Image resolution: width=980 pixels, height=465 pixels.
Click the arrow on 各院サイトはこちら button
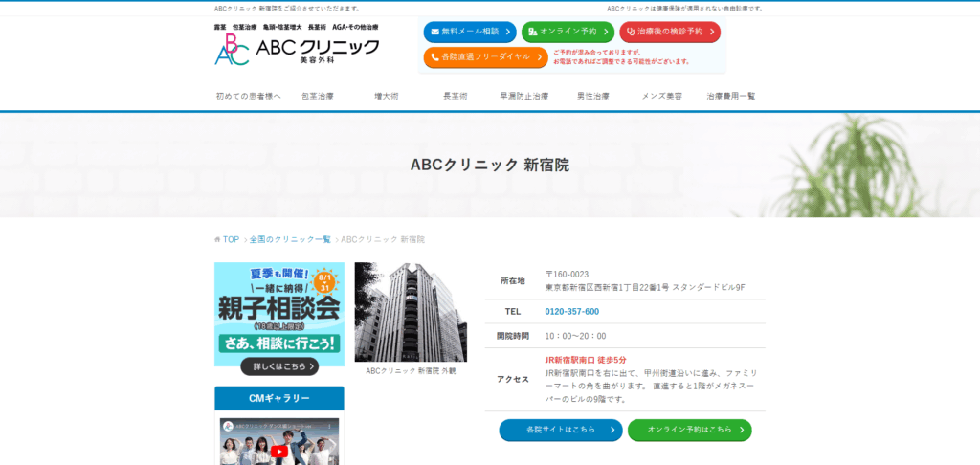point(612,430)
